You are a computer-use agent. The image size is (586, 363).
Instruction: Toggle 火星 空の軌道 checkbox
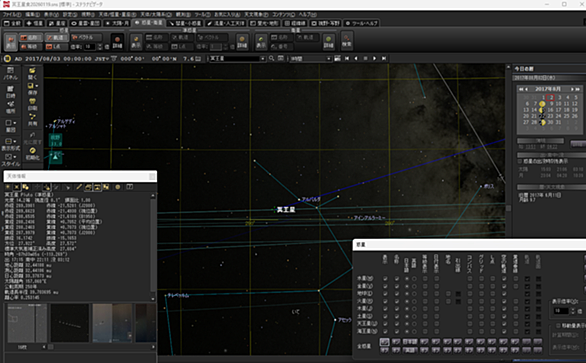504,301
